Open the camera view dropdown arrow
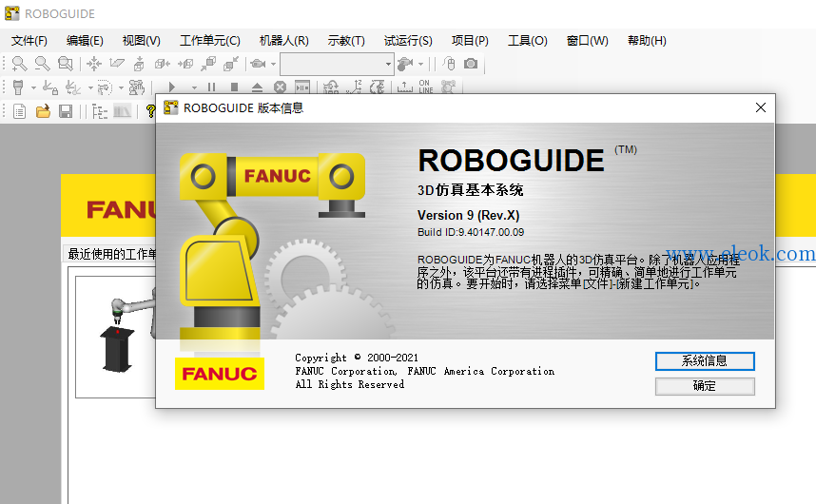 pyautogui.click(x=273, y=65)
